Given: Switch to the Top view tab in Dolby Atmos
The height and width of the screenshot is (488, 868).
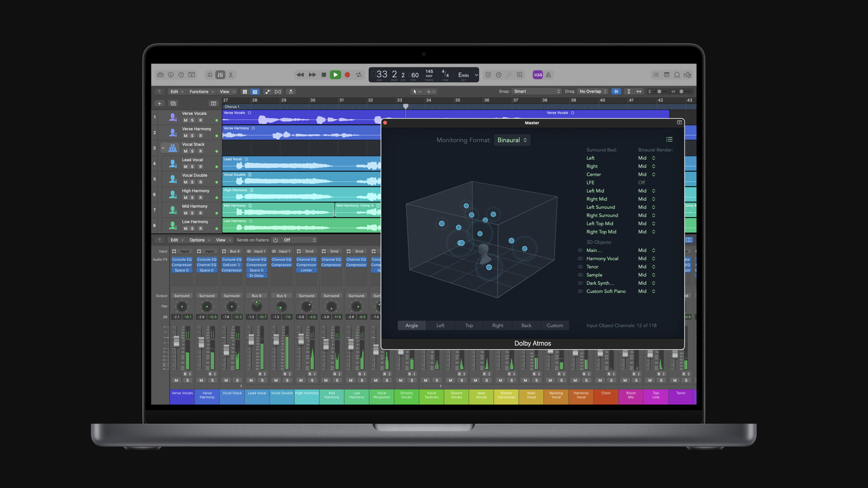Looking at the screenshot, I should pyautogui.click(x=469, y=325).
